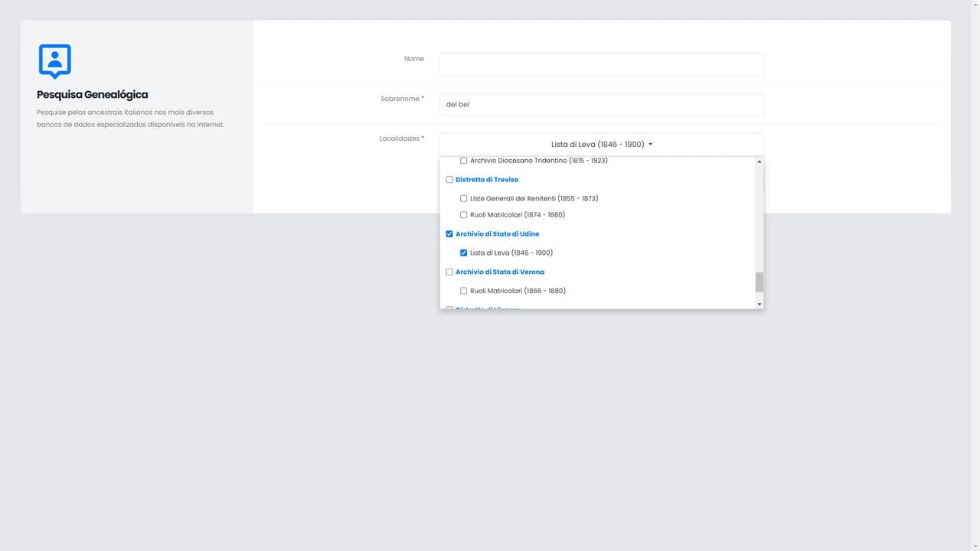
Task: Tick Ruoli Matricolari (1874 - 1880) option
Action: coord(463,215)
